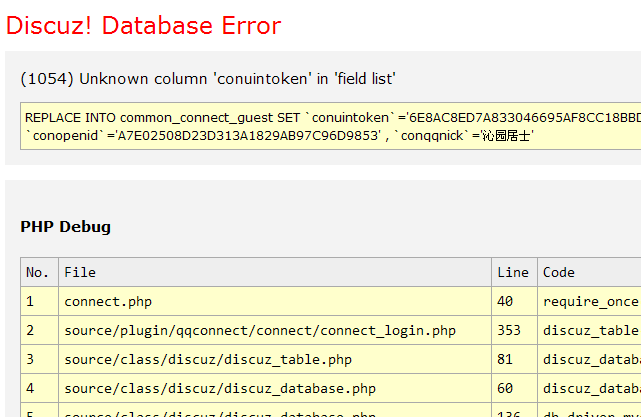This screenshot has width=641, height=417.
Task: Click the code cell in row 2
Action: coord(590,330)
